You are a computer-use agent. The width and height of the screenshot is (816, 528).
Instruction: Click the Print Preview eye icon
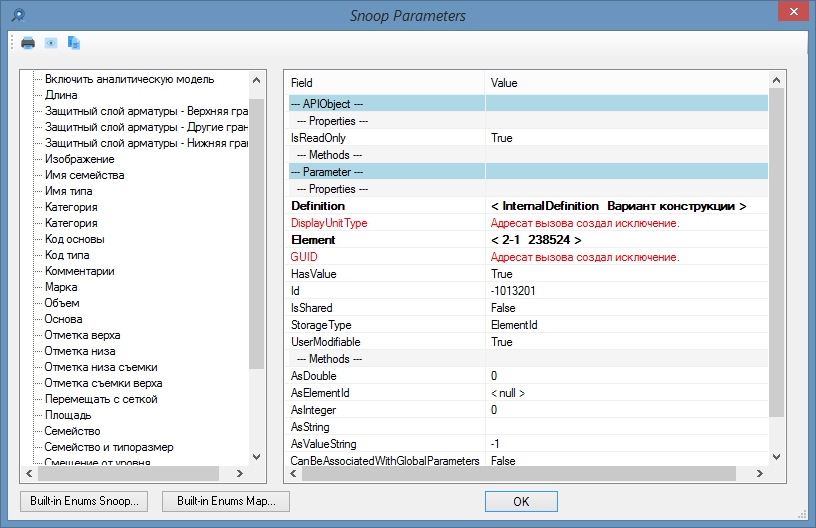[50, 43]
